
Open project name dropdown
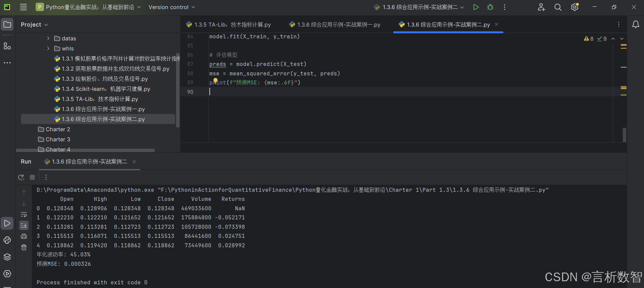(x=88, y=7)
